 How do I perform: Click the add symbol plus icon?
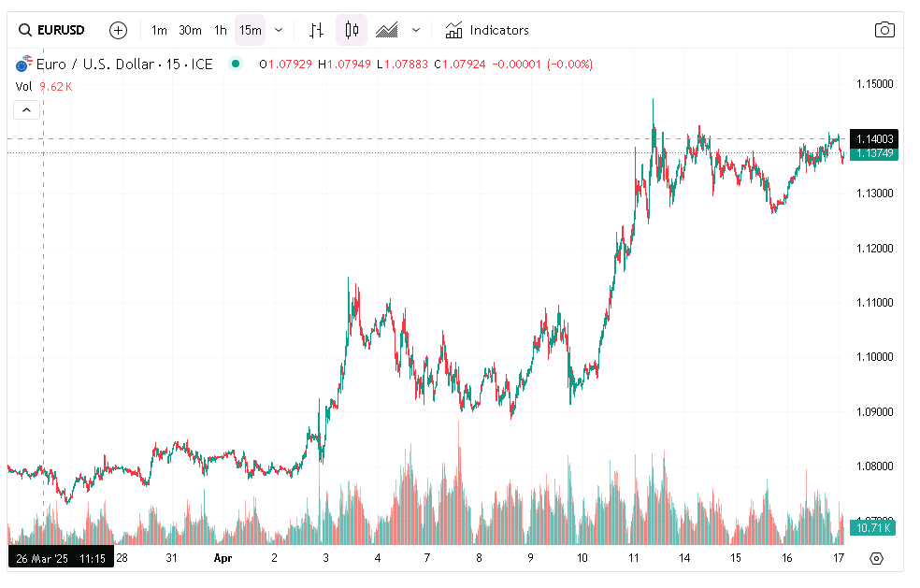[118, 30]
